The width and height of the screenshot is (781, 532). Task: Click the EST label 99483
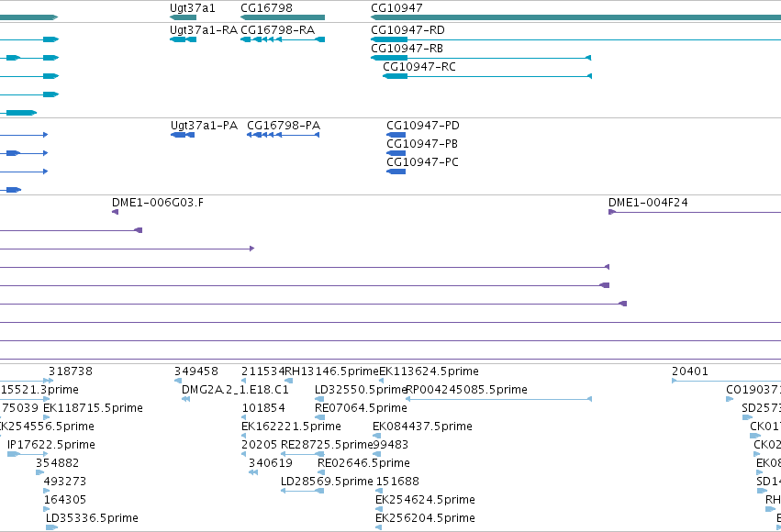click(x=391, y=445)
